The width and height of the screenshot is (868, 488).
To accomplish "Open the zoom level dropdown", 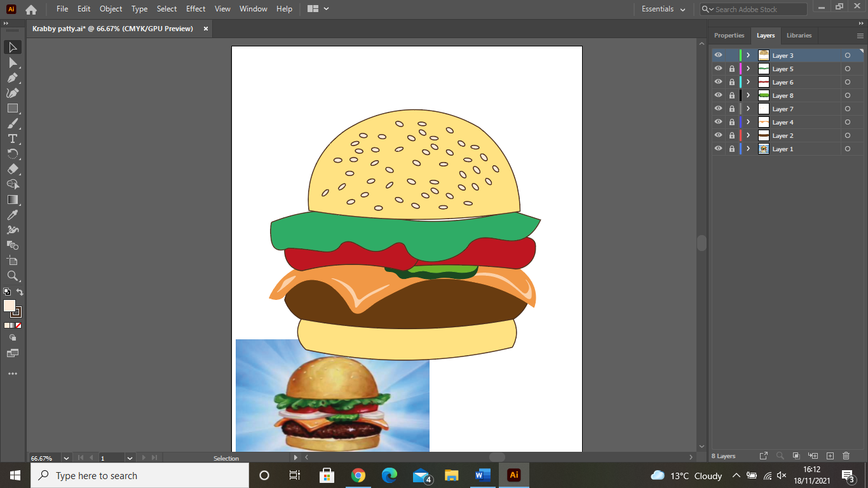I will pos(66,457).
